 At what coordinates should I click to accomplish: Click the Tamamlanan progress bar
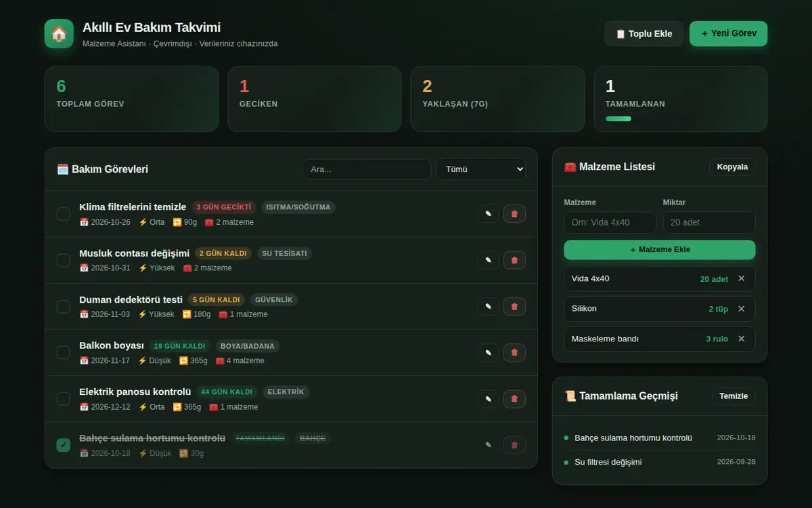tap(681, 119)
